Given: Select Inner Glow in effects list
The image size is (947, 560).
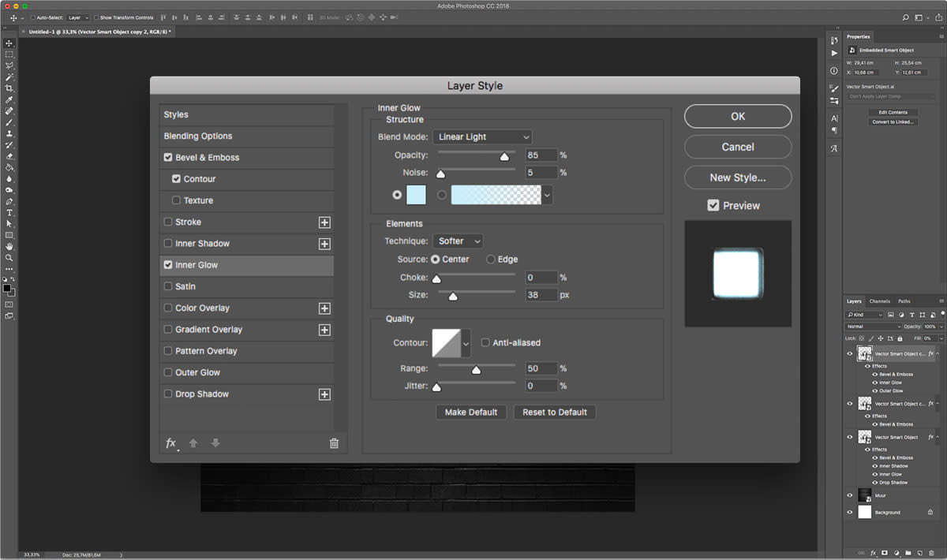Looking at the screenshot, I should [246, 265].
